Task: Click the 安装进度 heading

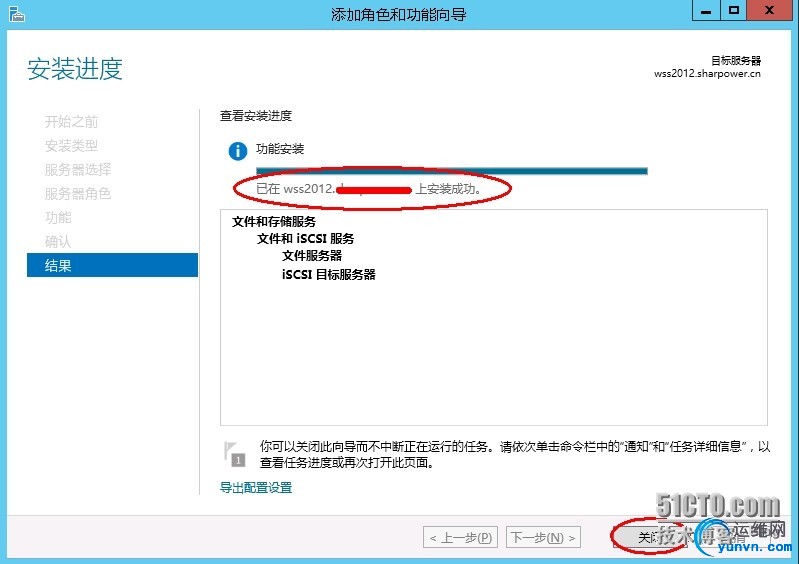Action: (75, 69)
